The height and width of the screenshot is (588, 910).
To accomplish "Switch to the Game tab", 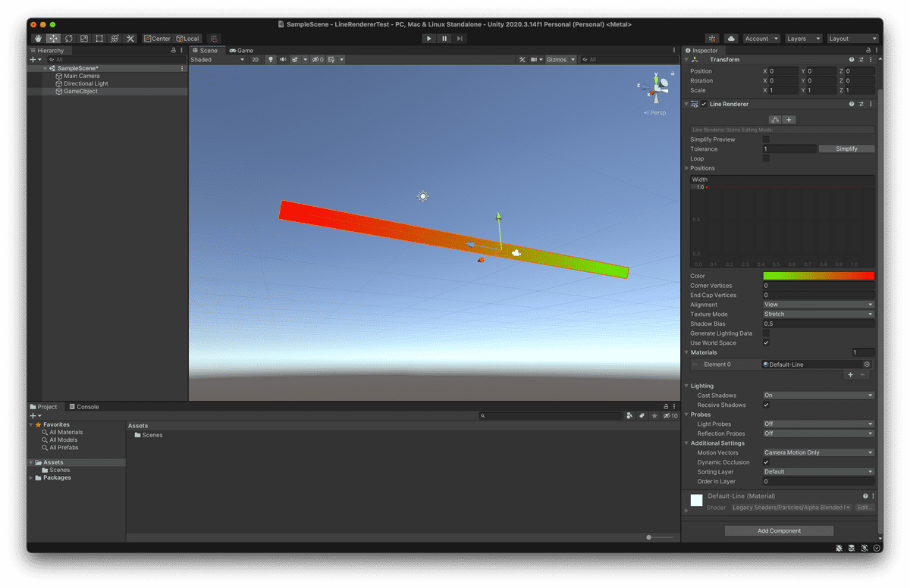I will pyautogui.click(x=242, y=51).
